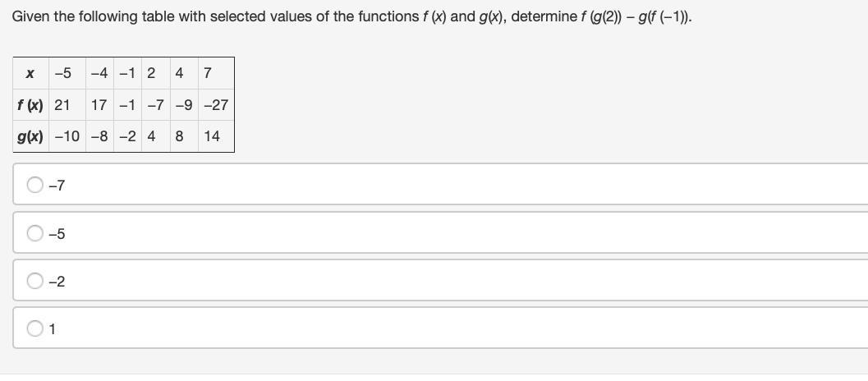The height and width of the screenshot is (381, 868).
Task: Click the question text about f(g(2)) − g(f(−1))
Action: click(351, 16)
